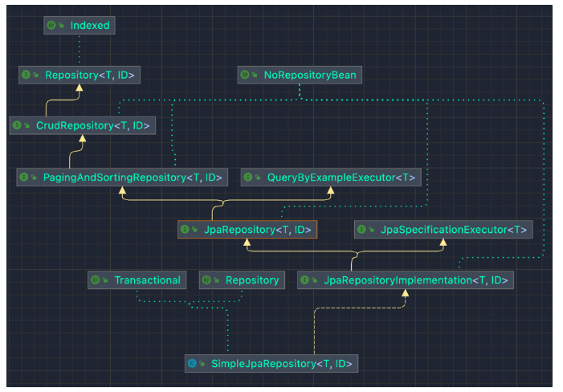Select the PagingAndSortingRepository<T, ID> node

click(122, 178)
